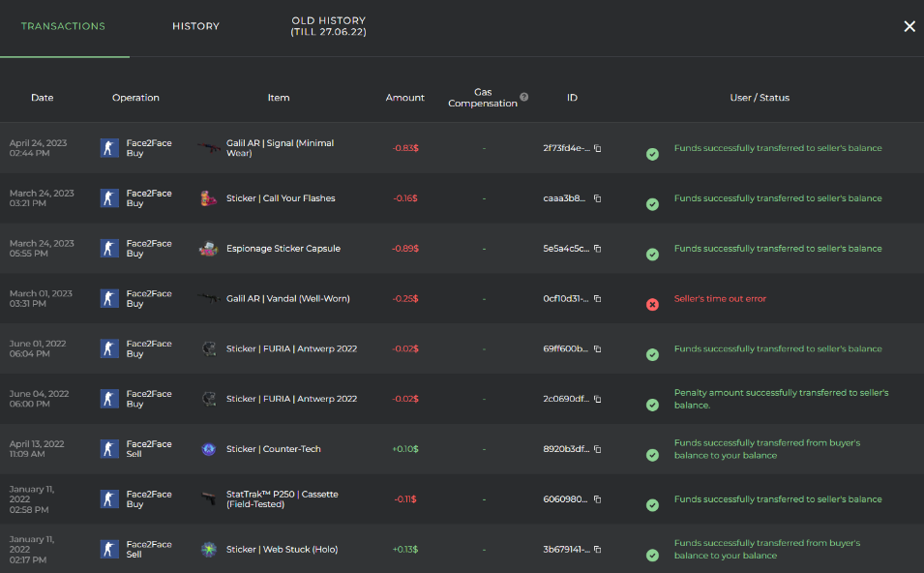The width and height of the screenshot is (924, 573).
Task: Click Seller's time out error status
Action: point(720,299)
